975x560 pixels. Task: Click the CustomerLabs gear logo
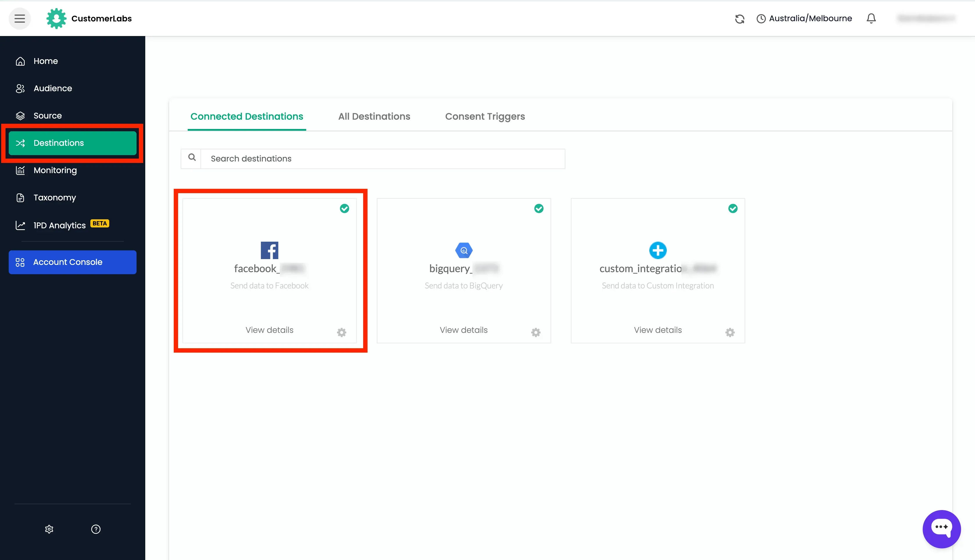click(56, 19)
